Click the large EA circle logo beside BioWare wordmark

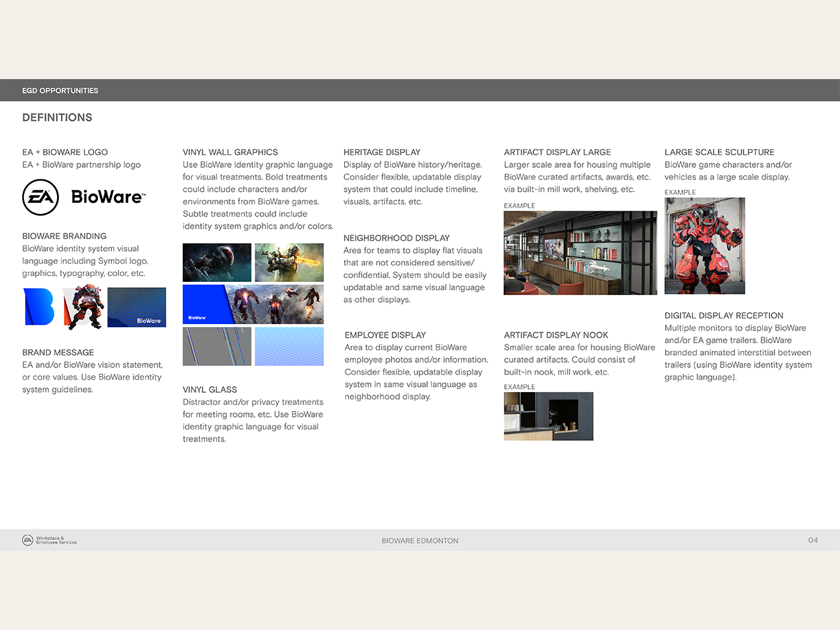click(41, 197)
